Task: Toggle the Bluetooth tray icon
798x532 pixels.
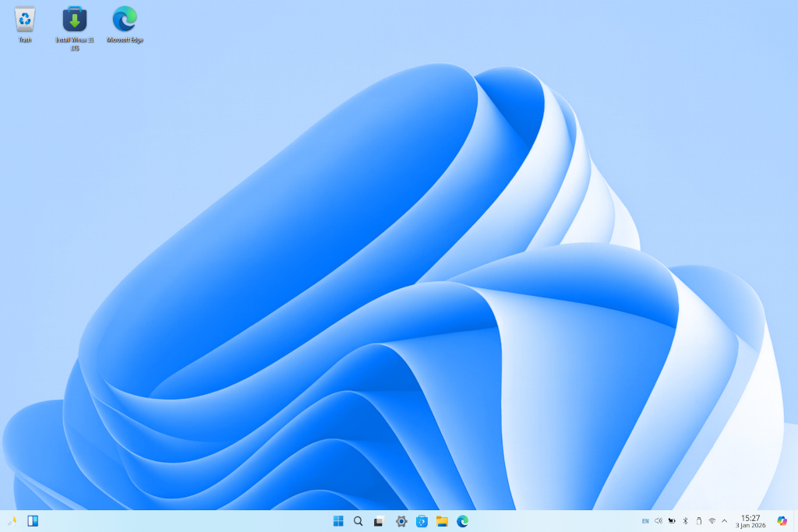Action: (x=685, y=521)
